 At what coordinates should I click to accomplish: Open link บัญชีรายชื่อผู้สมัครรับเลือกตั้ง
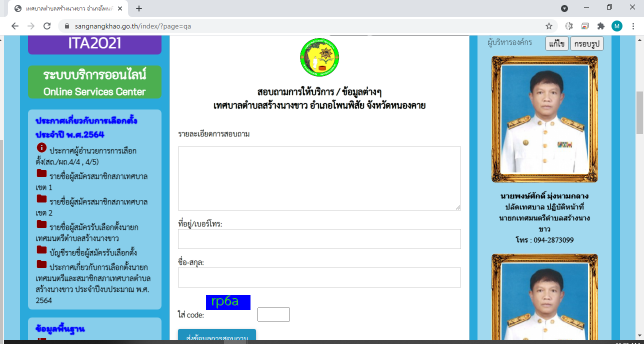click(93, 252)
